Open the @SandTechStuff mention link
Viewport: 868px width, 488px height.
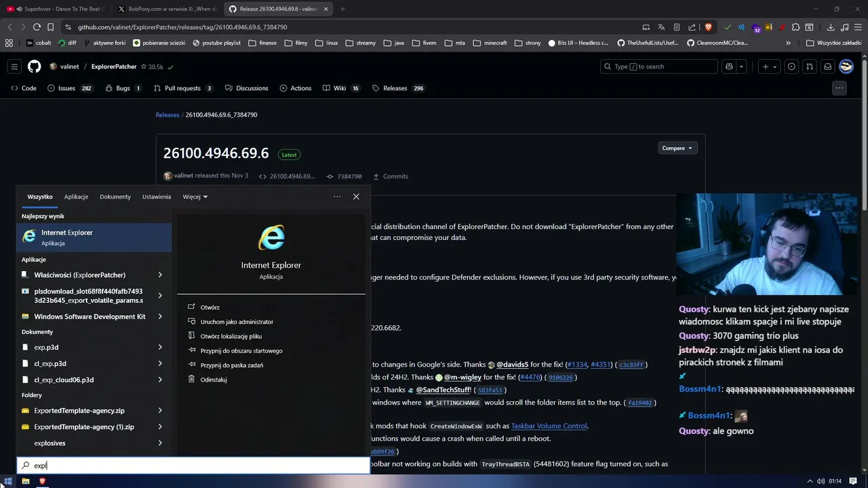[443, 390]
